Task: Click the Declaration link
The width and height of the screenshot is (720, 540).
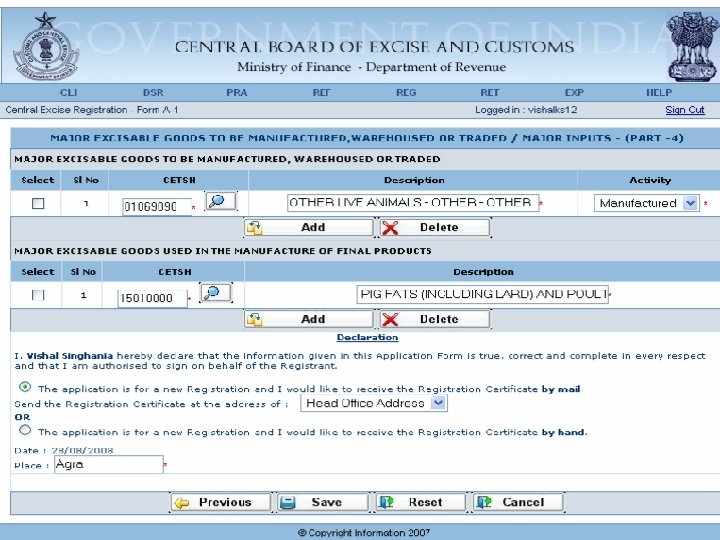Action: pyautogui.click(x=367, y=338)
